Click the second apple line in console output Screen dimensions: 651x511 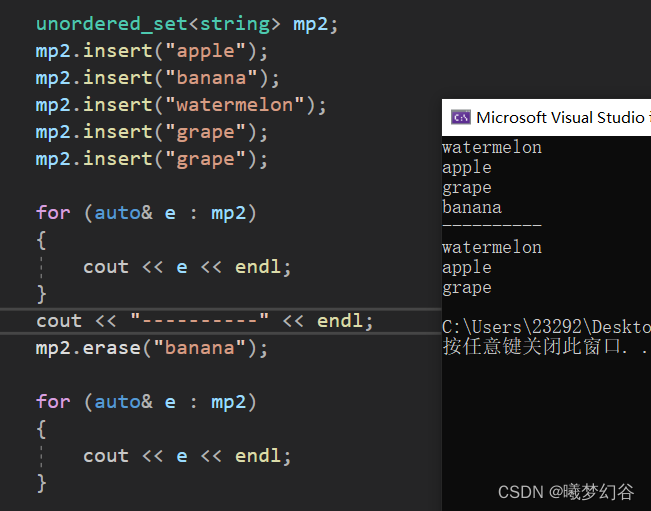click(x=467, y=268)
